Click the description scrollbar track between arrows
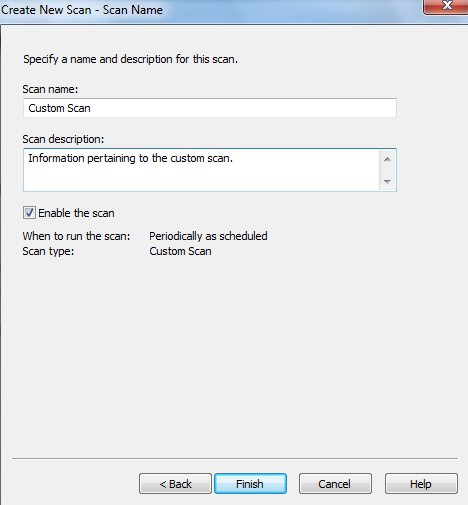468x505 pixels. 387,170
